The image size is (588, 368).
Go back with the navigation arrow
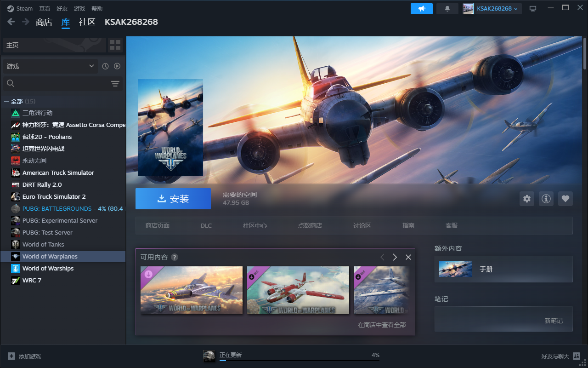[11, 22]
